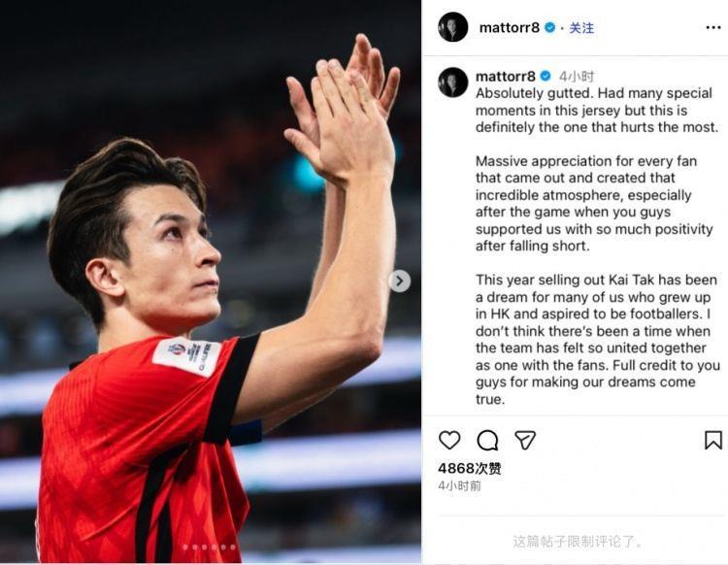Screen dimensions: 728x565
Task: Open three-dot more options menu
Action: [x=713, y=28]
